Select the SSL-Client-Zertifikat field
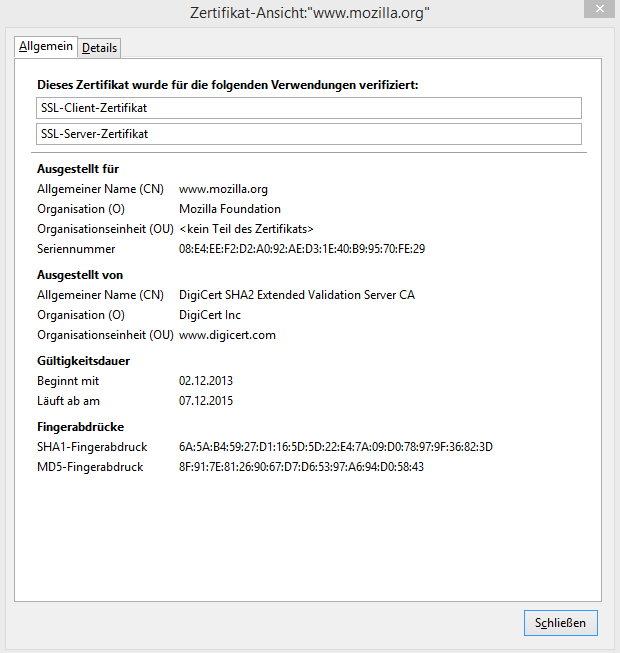 (x=309, y=108)
